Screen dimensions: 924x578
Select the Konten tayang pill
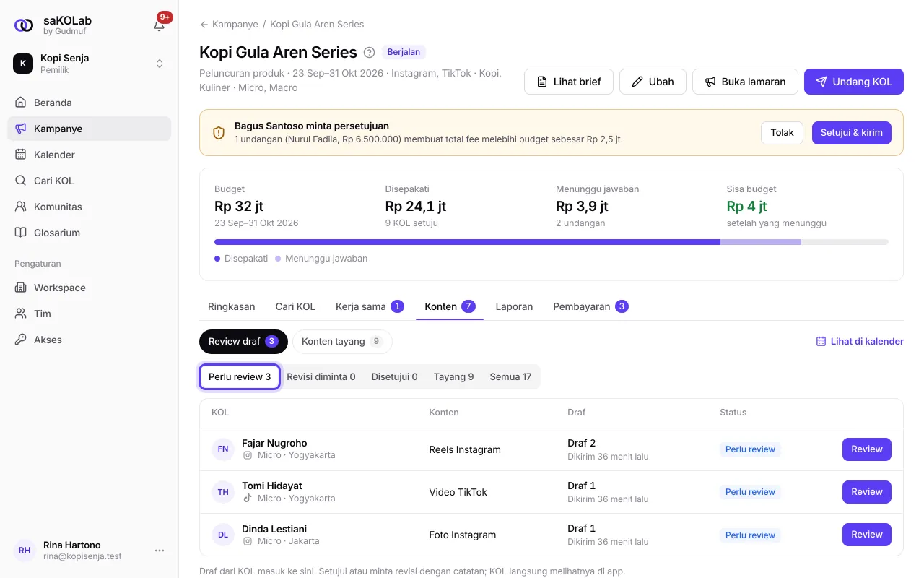pos(342,342)
